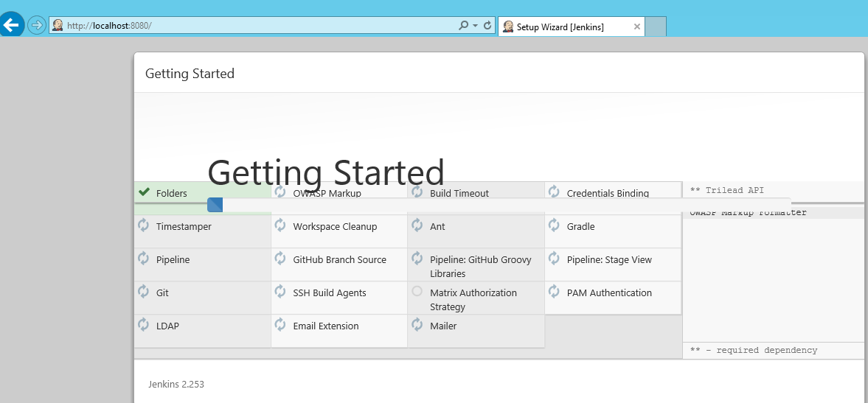Viewport: 868px width, 403px height.
Task: Click the page refresh icon
Action: [487, 26]
